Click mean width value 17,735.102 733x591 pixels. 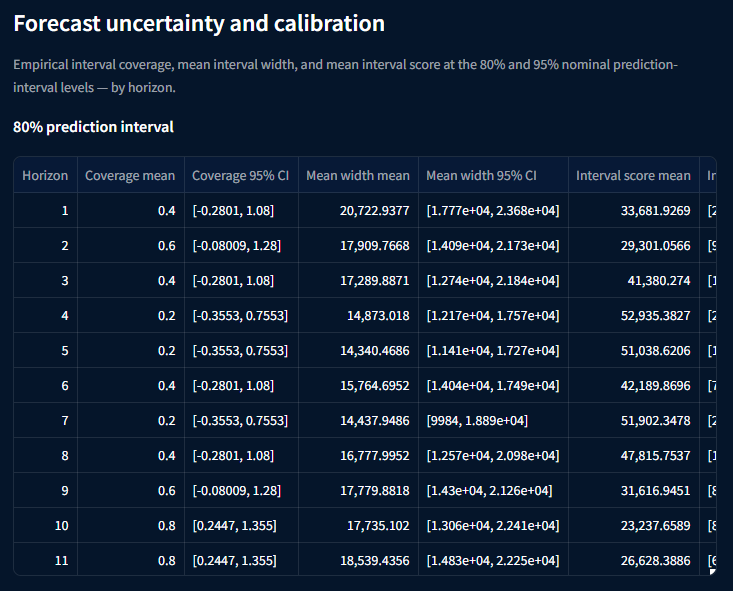pos(358,526)
